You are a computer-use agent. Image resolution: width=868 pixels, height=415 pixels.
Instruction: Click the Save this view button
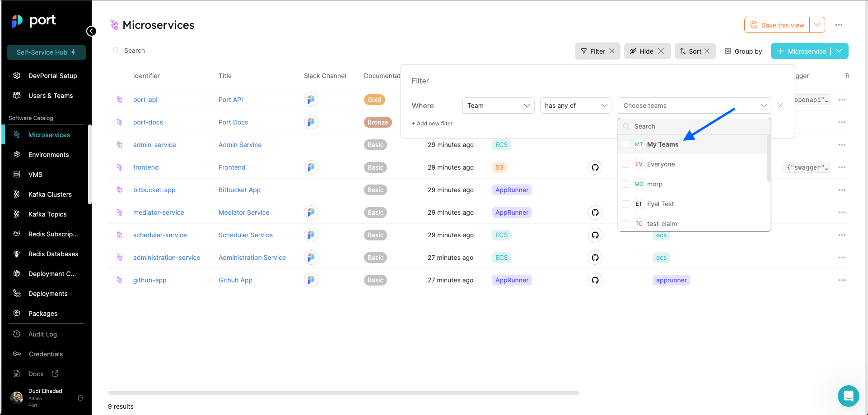coord(777,25)
